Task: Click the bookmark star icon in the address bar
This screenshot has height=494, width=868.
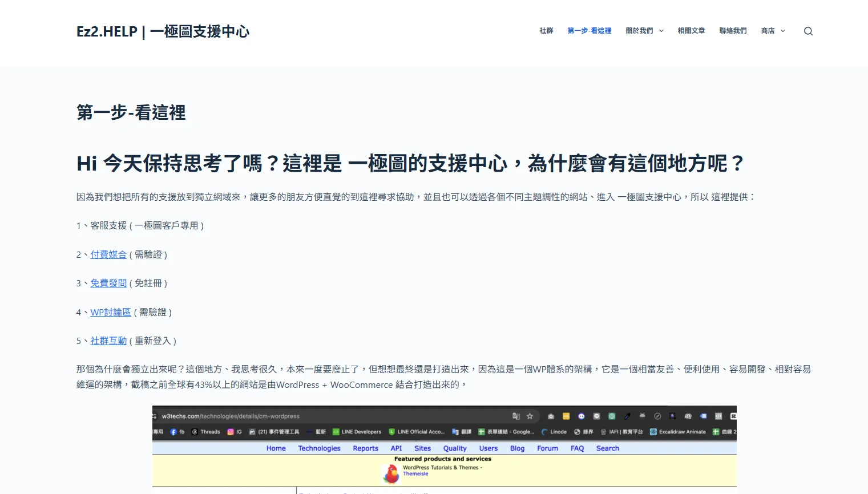Action: (x=529, y=416)
